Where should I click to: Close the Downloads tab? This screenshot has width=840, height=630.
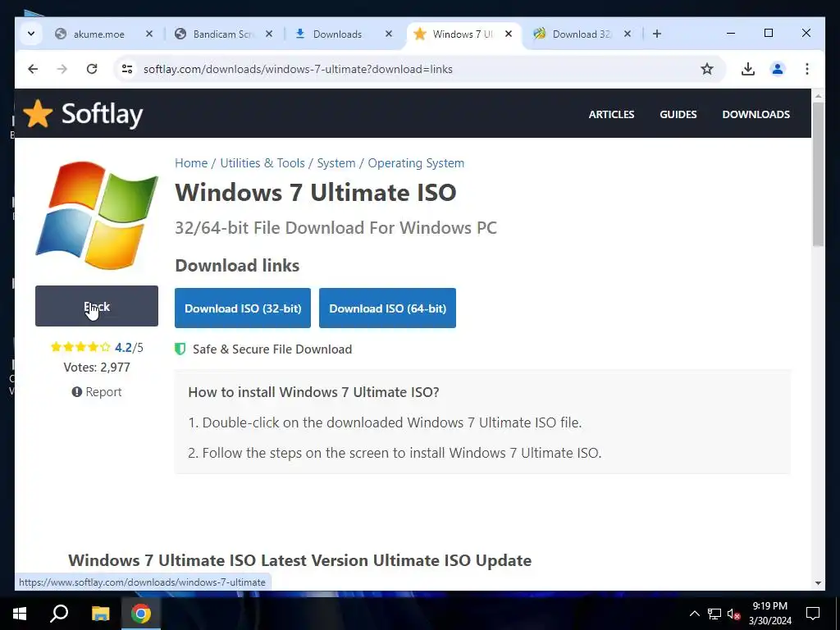(x=389, y=34)
